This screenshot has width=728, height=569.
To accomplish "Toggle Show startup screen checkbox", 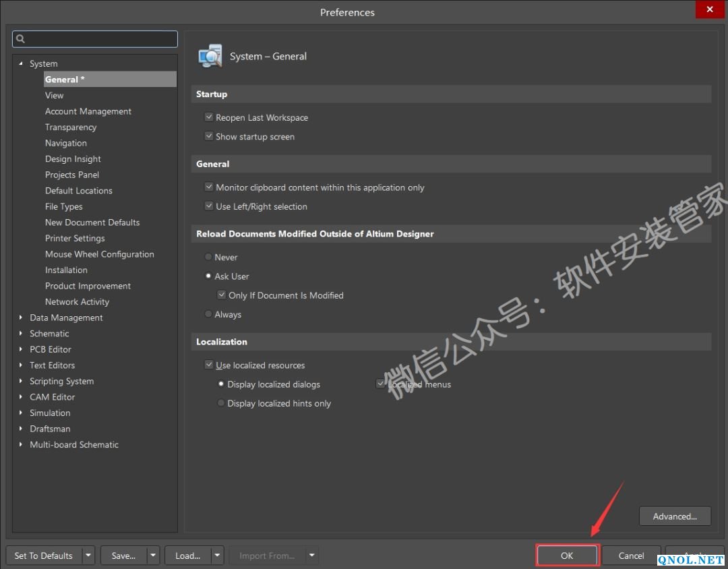I will tap(209, 136).
